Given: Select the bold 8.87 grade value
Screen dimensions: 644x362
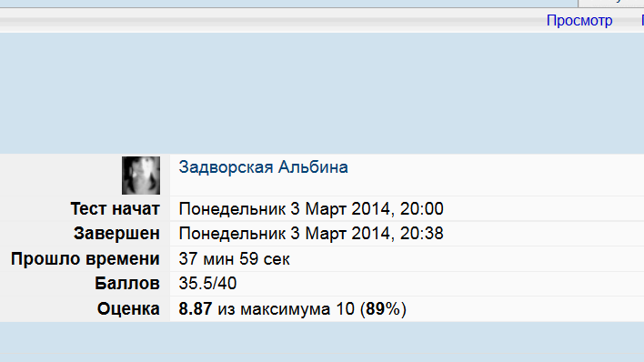Looking at the screenshot, I should [195, 309].
